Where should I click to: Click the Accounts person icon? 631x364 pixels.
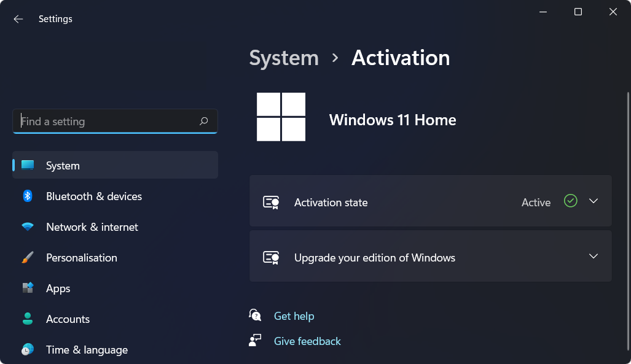tap(28, 319)
